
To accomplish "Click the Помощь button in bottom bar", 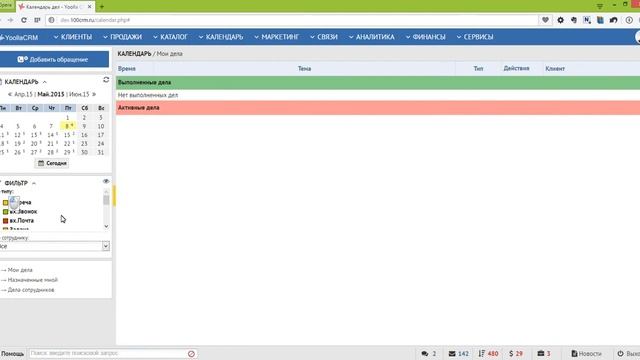I will click(x=12, y=353).
